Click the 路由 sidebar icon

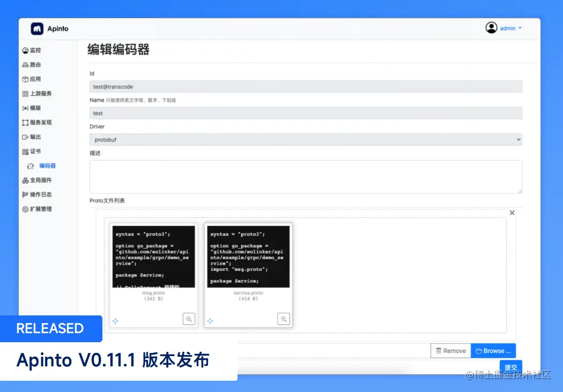click(x=25, y=65)
